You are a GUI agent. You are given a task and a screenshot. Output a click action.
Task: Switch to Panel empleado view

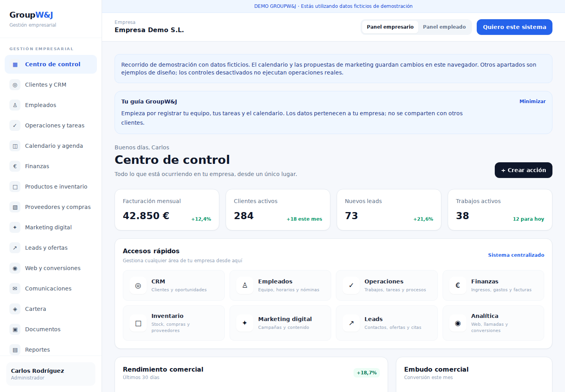[x=444, y=27]
